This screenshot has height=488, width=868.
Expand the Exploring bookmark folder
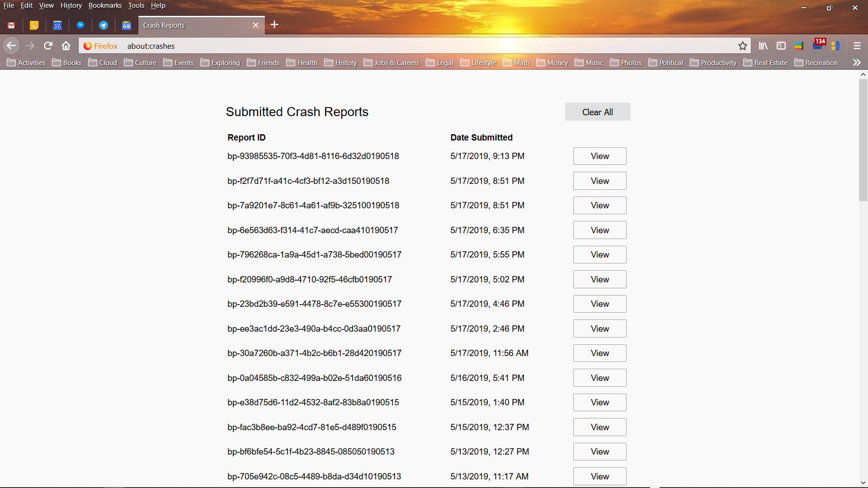tap(220, 62)
